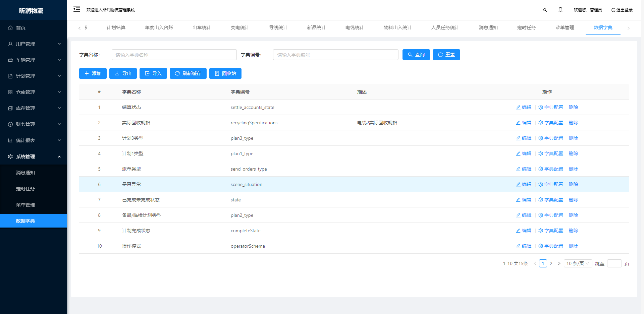Screen dimensions: 644x314
Task: Click the home icon for 首页
Action: pos(10,28)
